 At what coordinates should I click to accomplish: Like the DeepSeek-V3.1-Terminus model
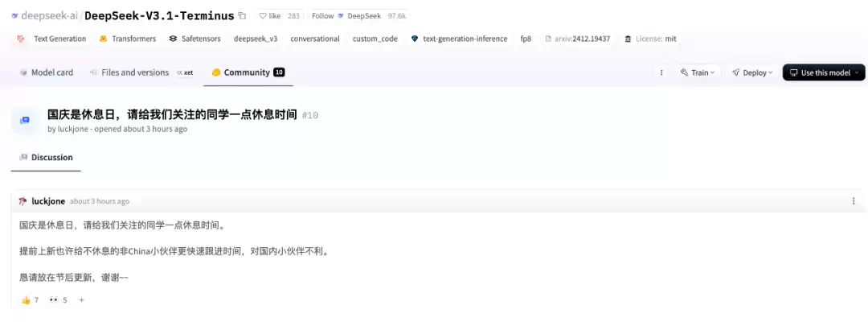pos(269,15)
